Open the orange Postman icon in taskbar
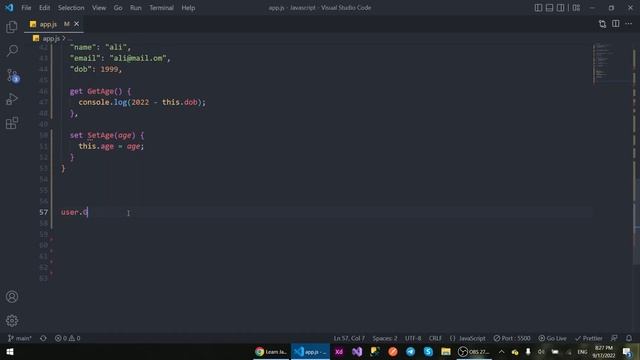The height and width of the screenshot is (360, 640). [393, 352]
